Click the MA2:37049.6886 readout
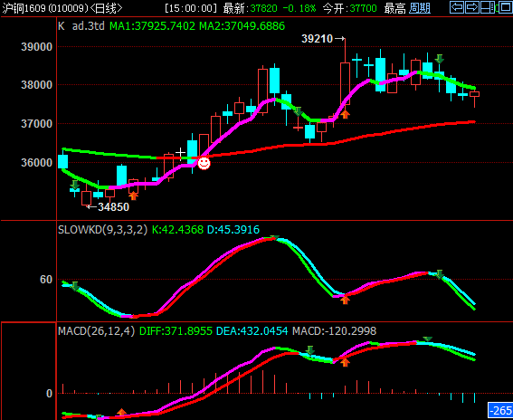Screen dimensions: 513x420 242,26
